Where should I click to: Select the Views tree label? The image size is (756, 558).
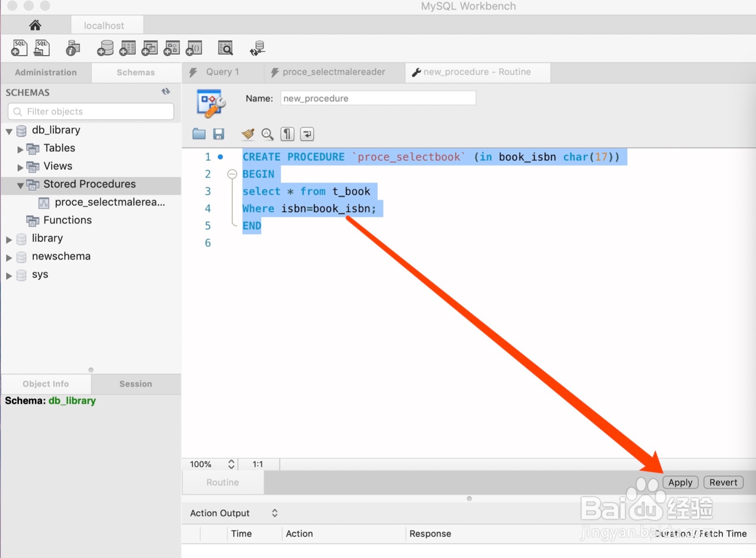(x=58, y=166)
